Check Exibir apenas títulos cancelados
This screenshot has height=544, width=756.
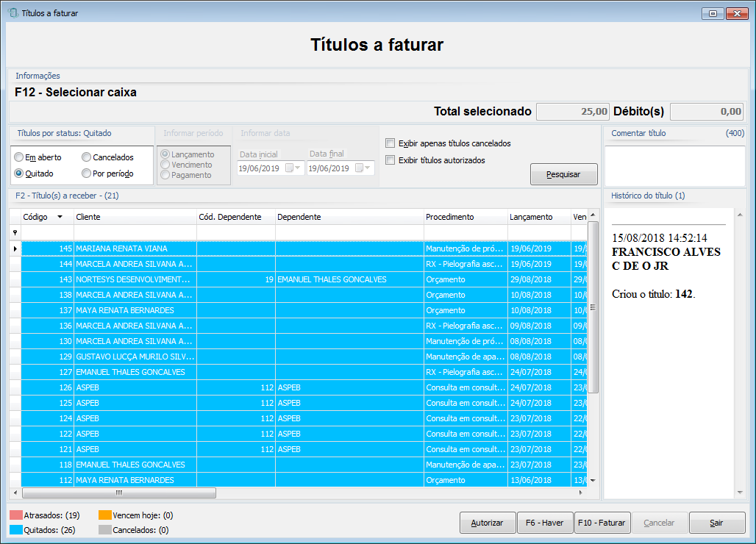[x=390, y=143]
